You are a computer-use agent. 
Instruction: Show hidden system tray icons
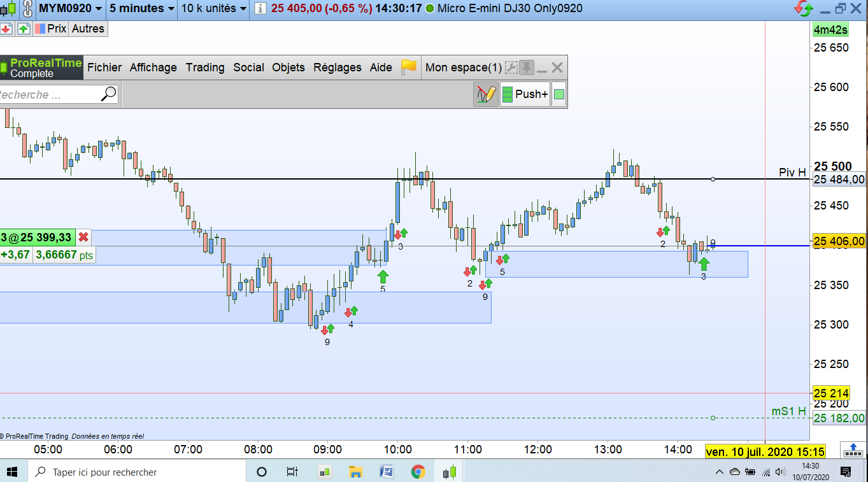pos(720,472)
